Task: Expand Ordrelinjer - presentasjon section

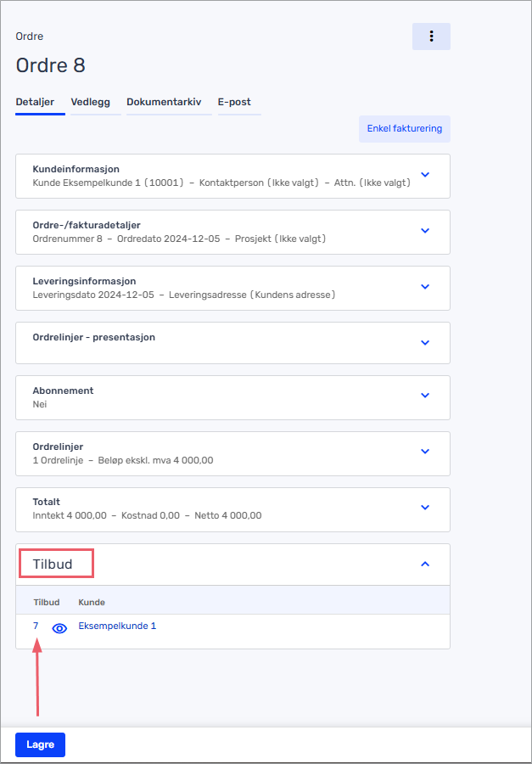Action: [x=425, y=343]
